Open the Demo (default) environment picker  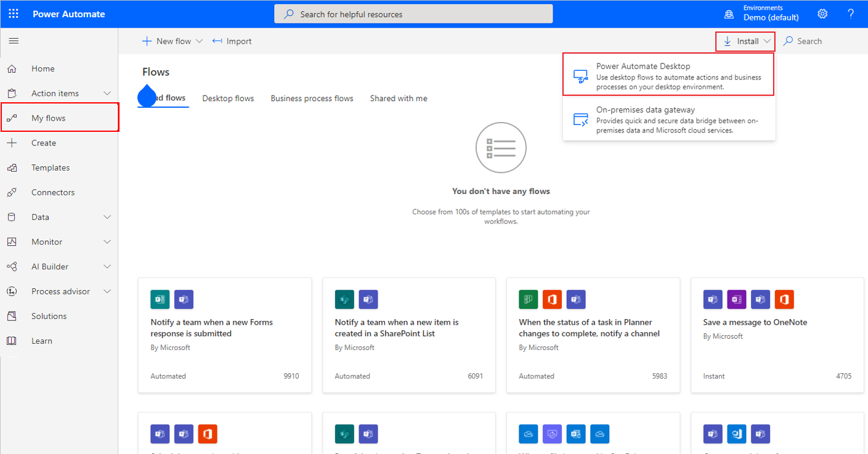[771, 17]
